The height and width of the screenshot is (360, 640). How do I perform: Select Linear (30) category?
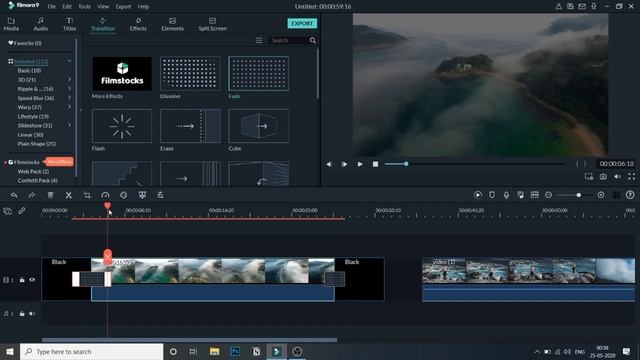[x=30, y=135]
